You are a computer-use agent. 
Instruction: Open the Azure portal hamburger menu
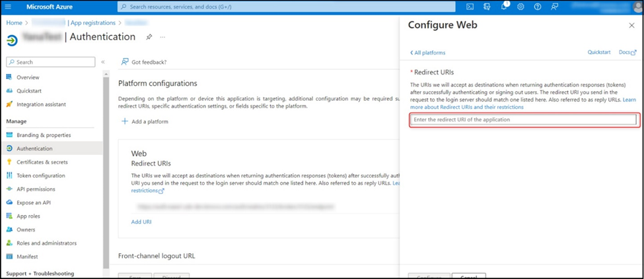(9, 7)
